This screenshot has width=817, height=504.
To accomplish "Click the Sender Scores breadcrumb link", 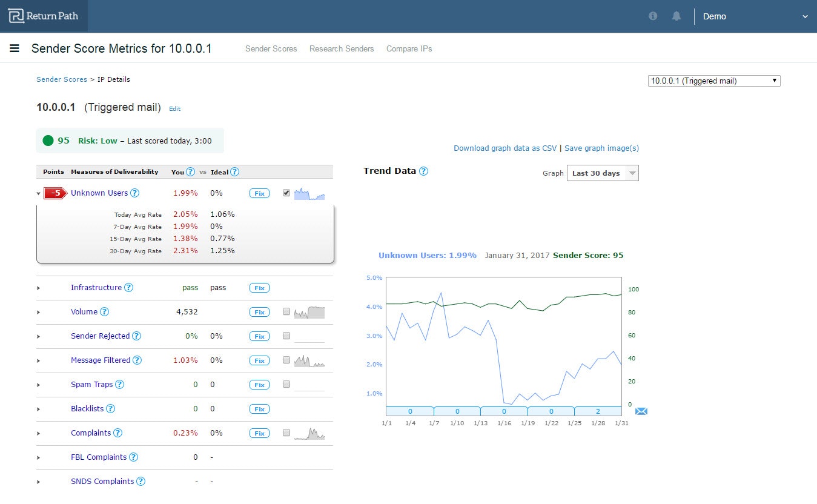I will [x=62, y=79].
